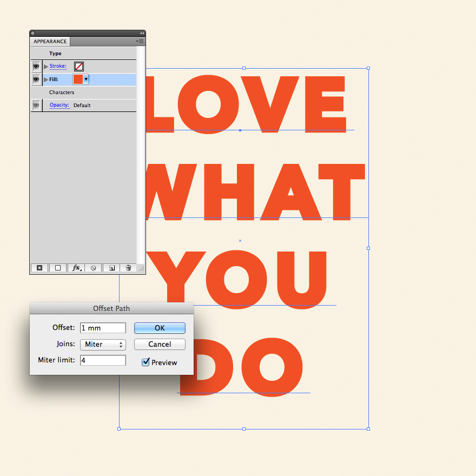Click the Characters row in the Appearance panel
476x476 pixels.
pyautogui.click(x=61, y=92)
